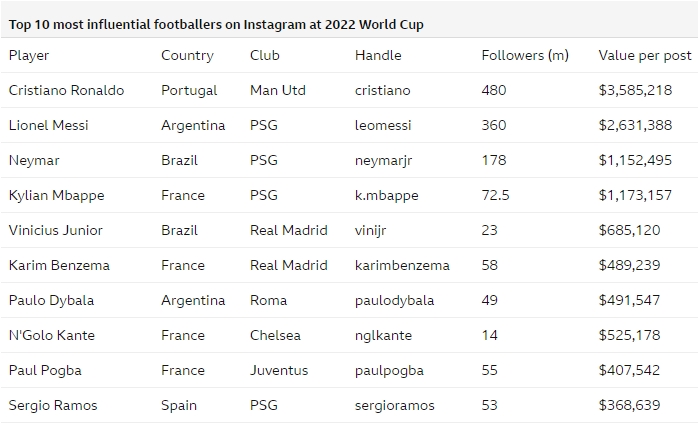The height and width of the screenshot is (431, 698).
Task: Select the Cristiano Ronaldo player cell
Action: (66, 90)
